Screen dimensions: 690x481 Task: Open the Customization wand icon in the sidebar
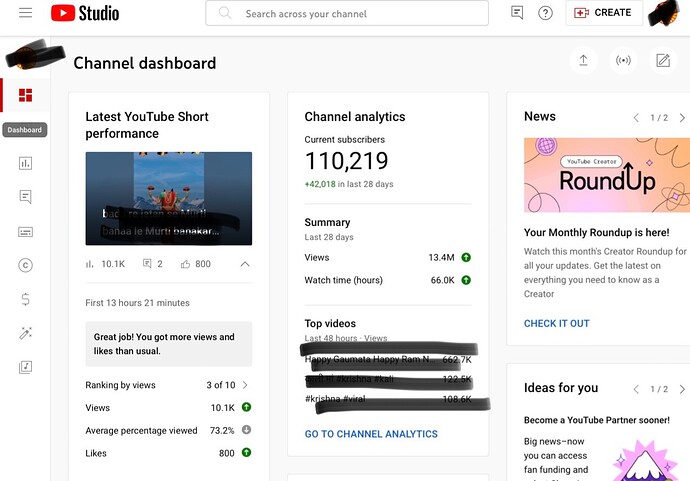coord(25,333)
